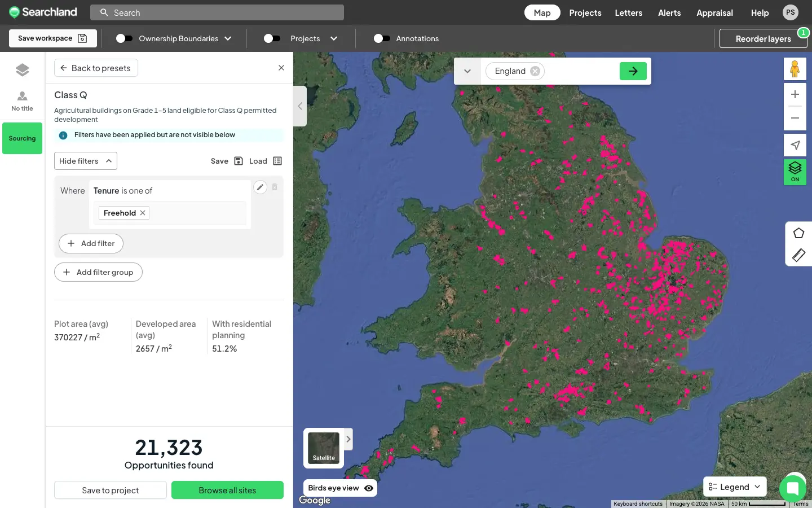
Task: Select the ruler measure tool
Action: (x=799, y=255)
